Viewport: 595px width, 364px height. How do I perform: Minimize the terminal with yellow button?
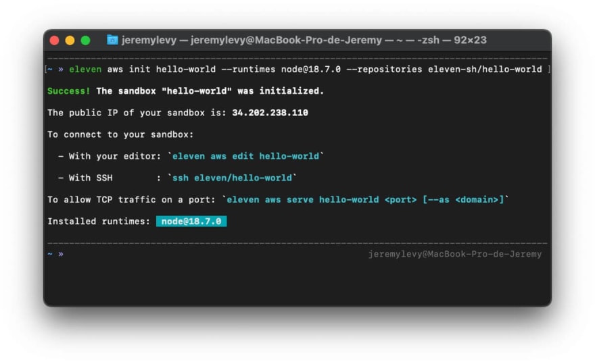[70, 41]
